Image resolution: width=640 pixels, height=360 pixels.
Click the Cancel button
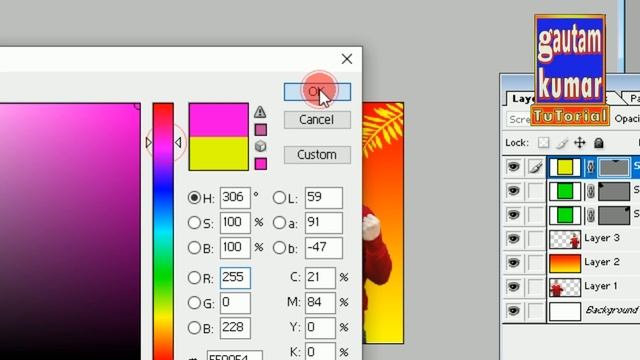pos(317,120)
